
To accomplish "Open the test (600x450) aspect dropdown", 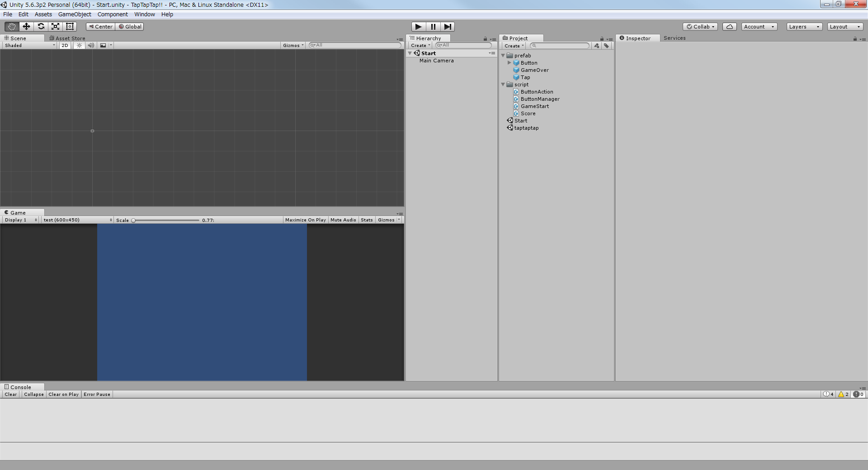I will click(x=78, y=220).
